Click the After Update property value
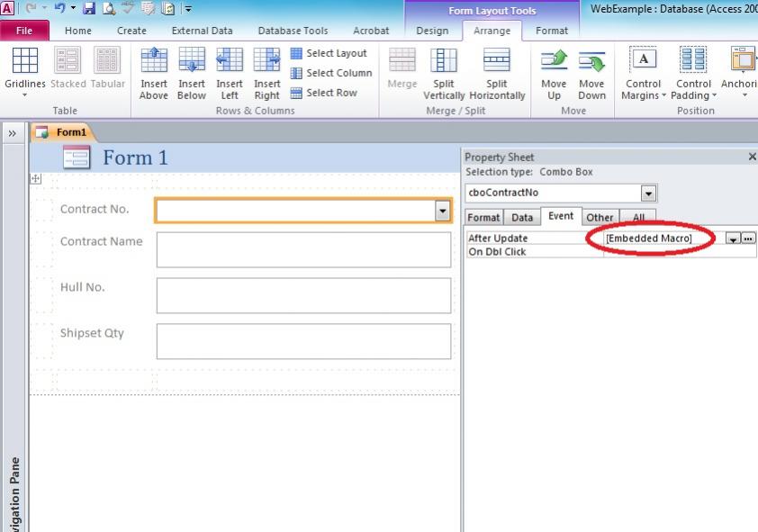This screenshot has height=532, width=758. tap(664, 239)
